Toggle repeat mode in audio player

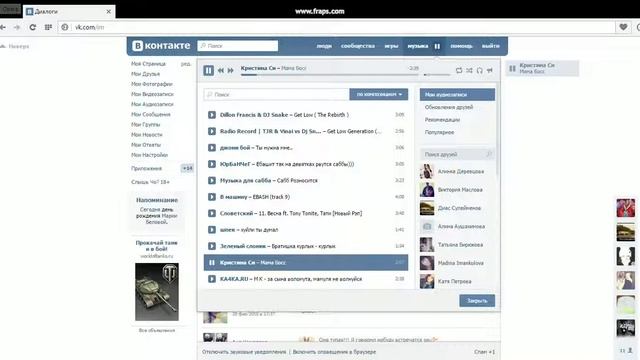tap(459, 70)
